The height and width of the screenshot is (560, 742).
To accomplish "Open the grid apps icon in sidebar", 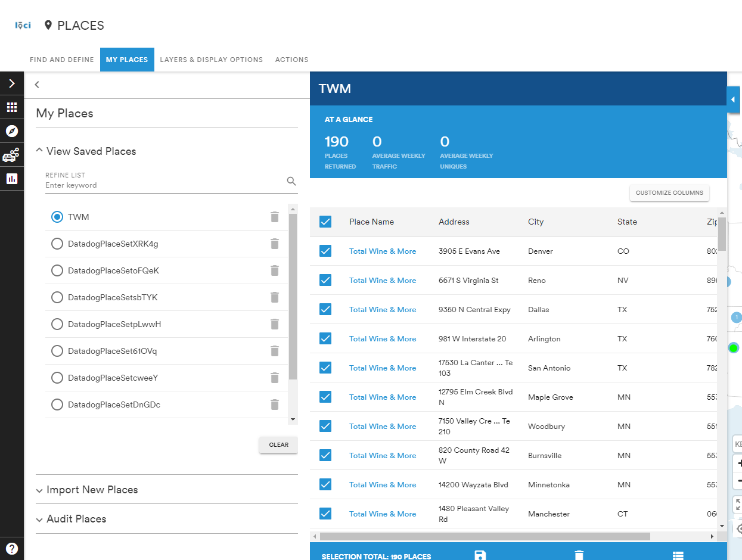I will [12, 107].
